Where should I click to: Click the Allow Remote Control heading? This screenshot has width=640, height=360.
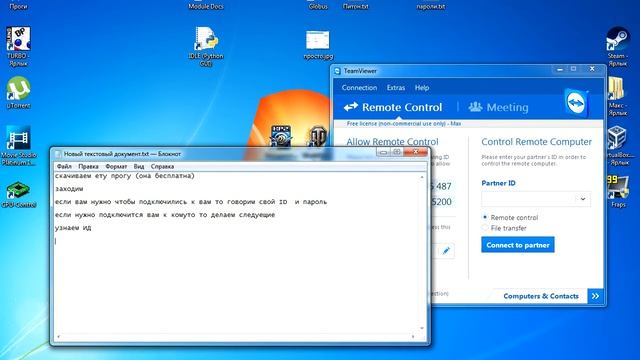click(x=392, y=142)
